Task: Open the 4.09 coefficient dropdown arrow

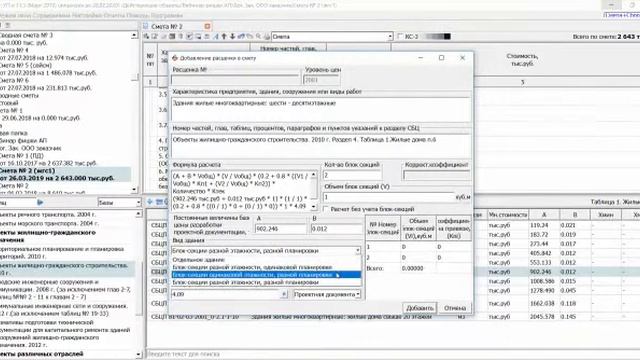Action: (284, 294)
